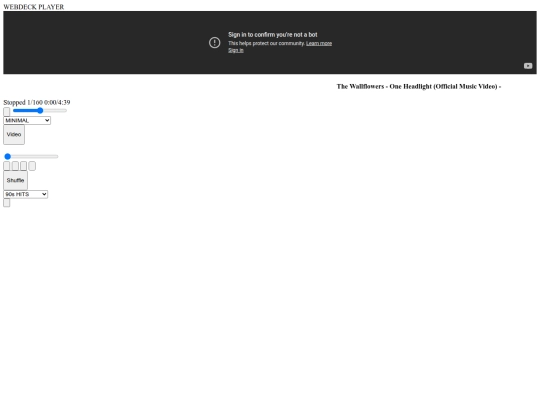Click the seek slider above the Shuffle button
Image resolution: width=540 pixels, height=405 pixels.
(31, 157)
